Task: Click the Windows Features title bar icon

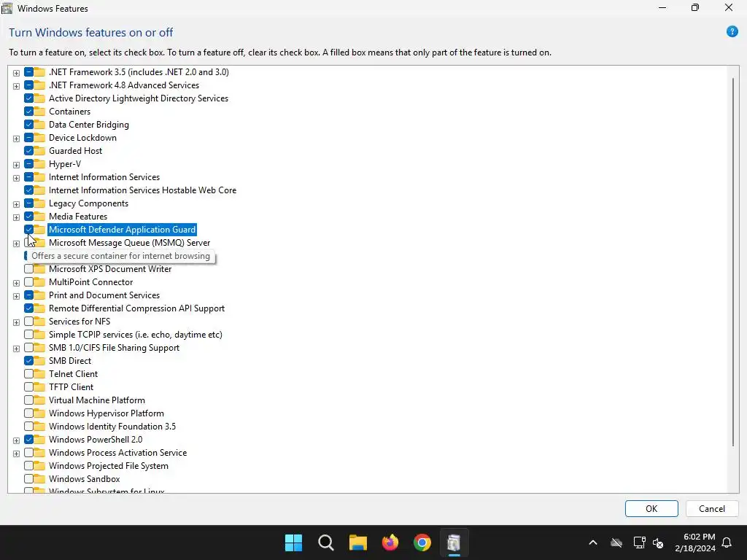Action: (7, 8)
